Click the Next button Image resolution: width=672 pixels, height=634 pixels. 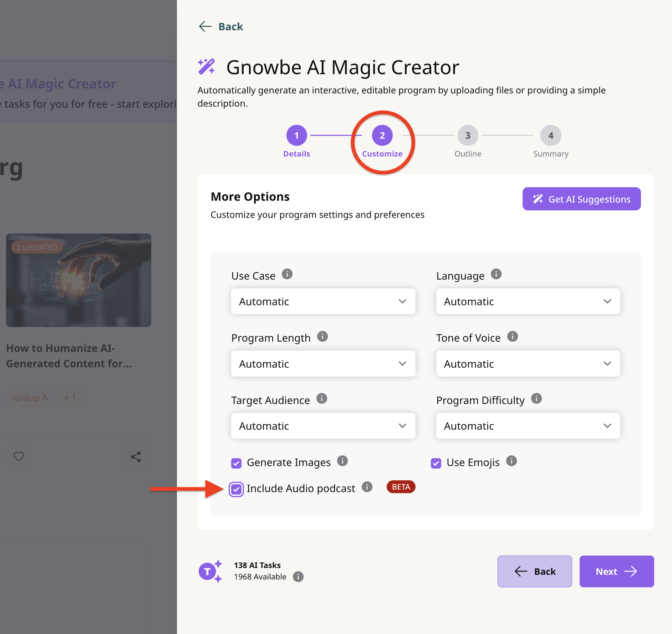point(616,571)
